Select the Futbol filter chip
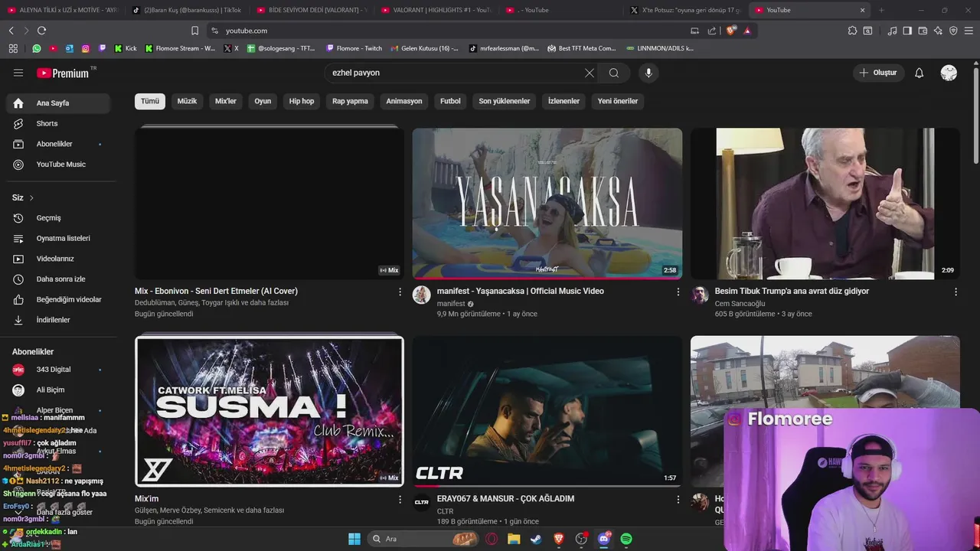The height and width of the screenshot is (551, 980). (x=450, y=101)
